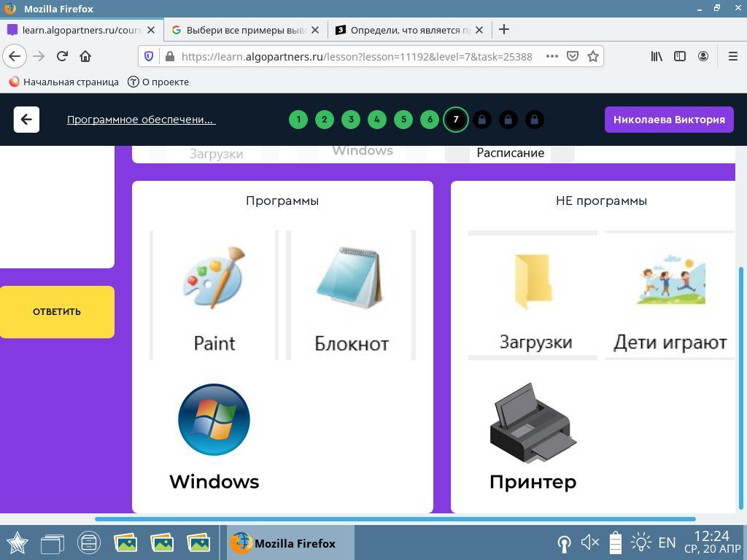Go to lesson step 5

click(x=403, y=120)
